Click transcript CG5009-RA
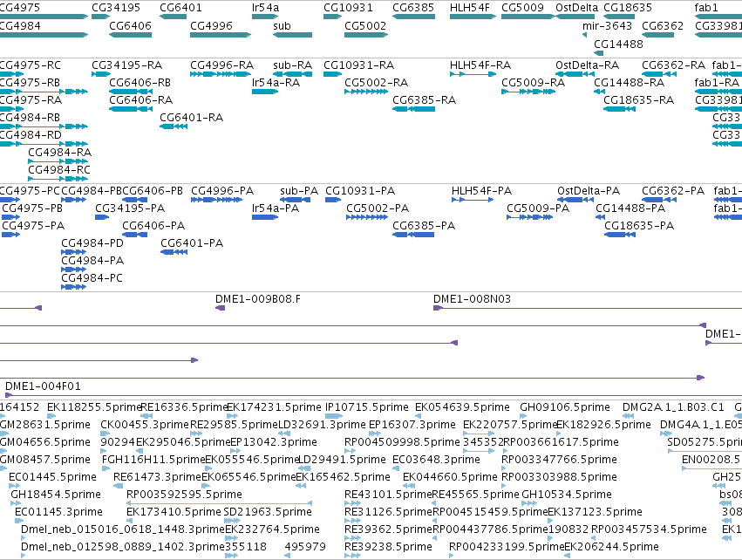742x560 pixels. (534, 82)
